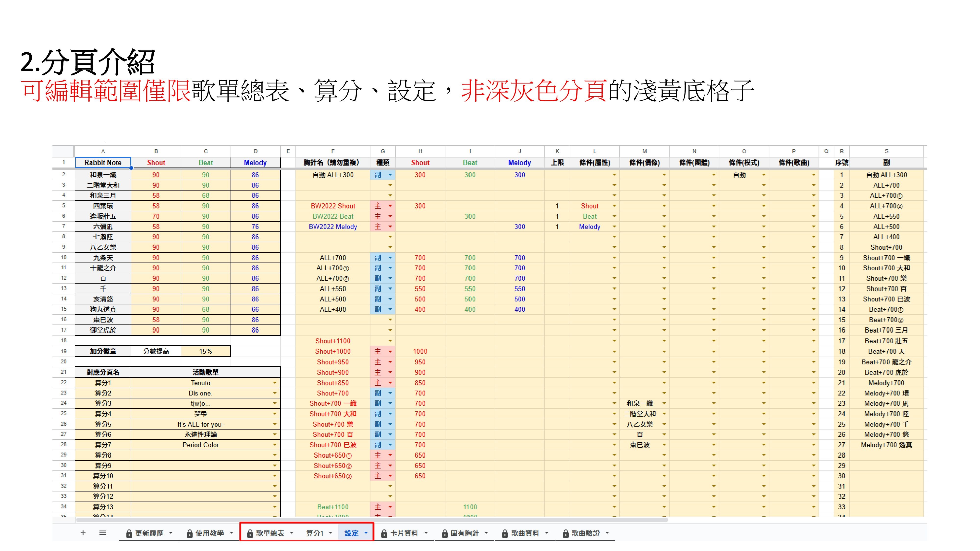Screen dimensions: 980x551
Task: Open the 歌曲資料 tab options arrow
Action: pyautogui.click(x=547, y=533)
